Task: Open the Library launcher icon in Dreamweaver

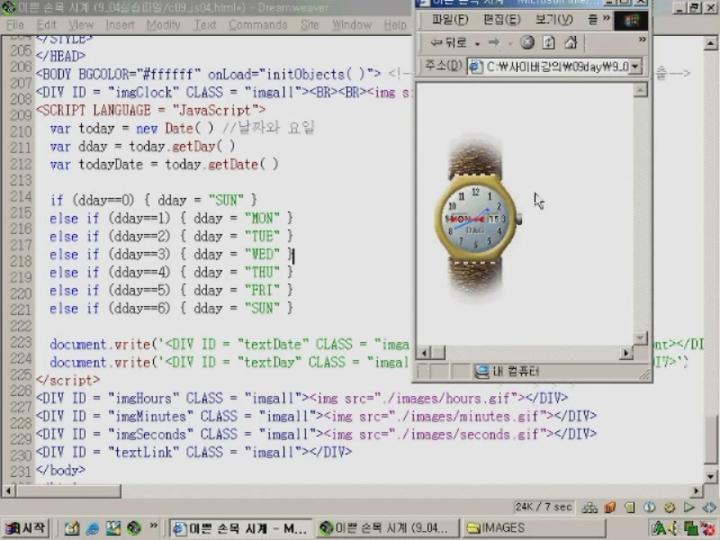Action: pyautogui.click(x=610, y=507)
